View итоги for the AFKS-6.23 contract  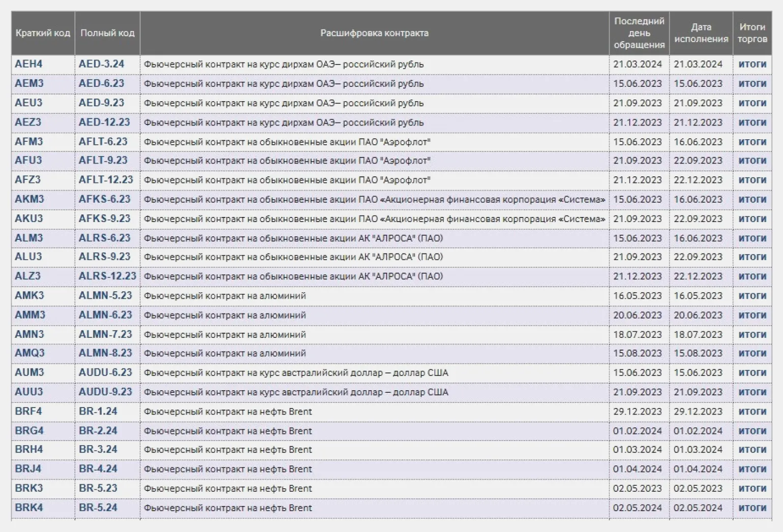point(752,199)
